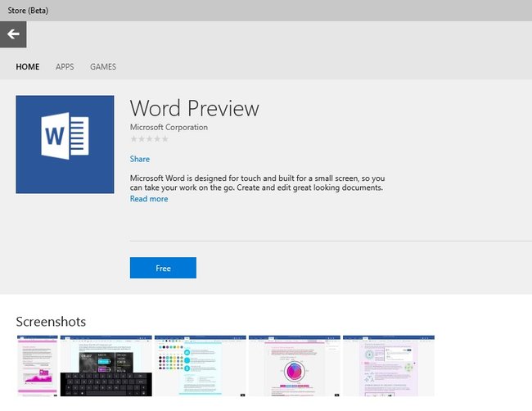532x411 pixels.
Task: Open the lavender page screenshot
Action: (389, 366)
